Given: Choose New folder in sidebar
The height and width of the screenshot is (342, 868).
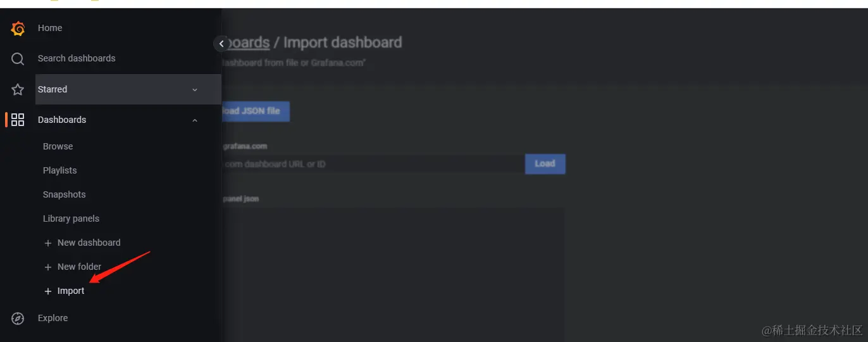Looking at the screenshot, I should pos(79,267).
